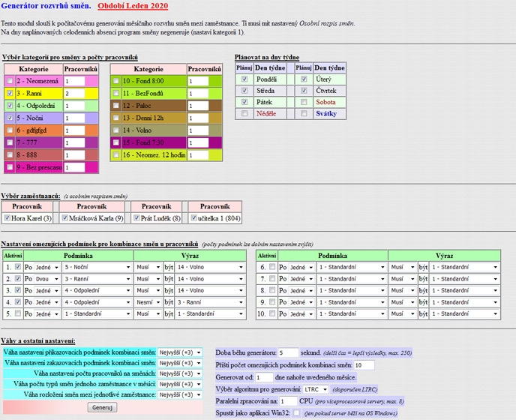The width and height of the screenshot is (516, 420).
Task: Uncheck the 5 - Noční category
Action: (10, 118)
